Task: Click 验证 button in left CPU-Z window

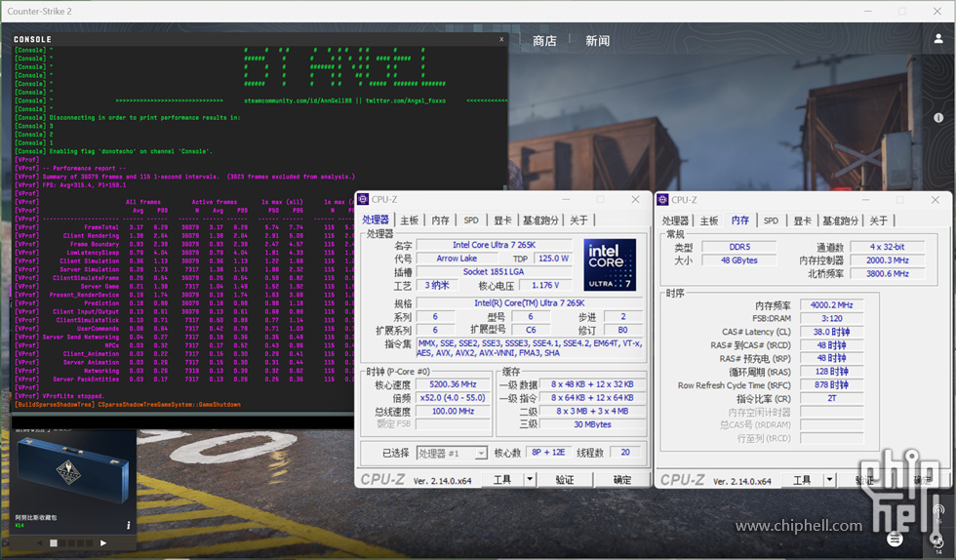Action: [565, 479]
